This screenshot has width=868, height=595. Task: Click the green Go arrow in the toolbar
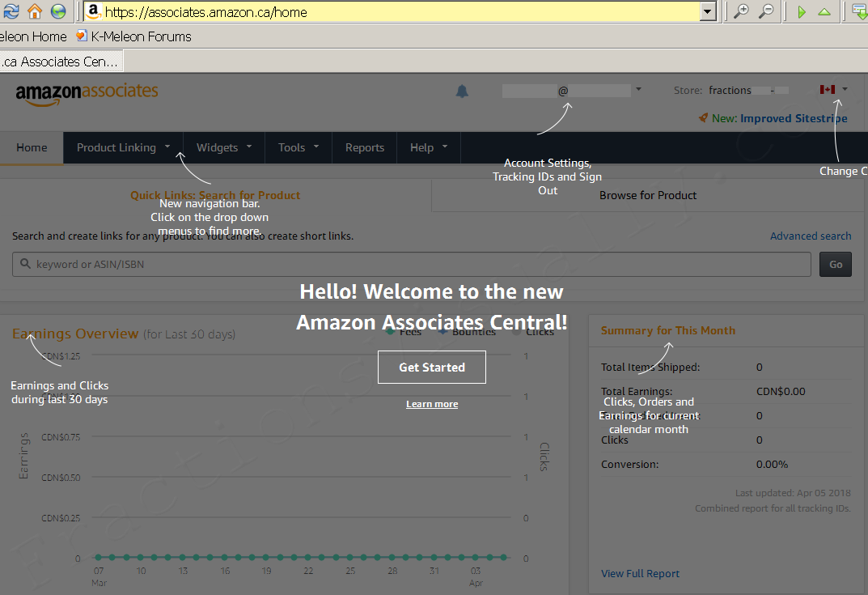[801, 11]
